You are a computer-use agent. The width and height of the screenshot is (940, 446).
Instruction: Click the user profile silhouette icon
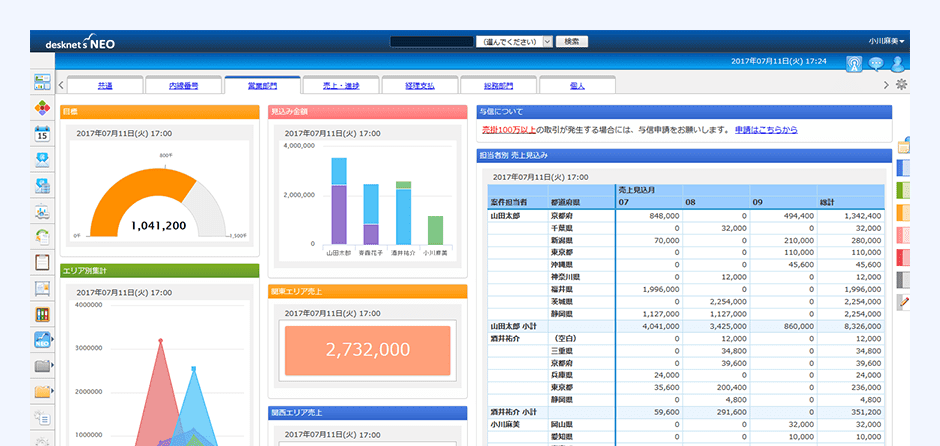click(897, 63)
